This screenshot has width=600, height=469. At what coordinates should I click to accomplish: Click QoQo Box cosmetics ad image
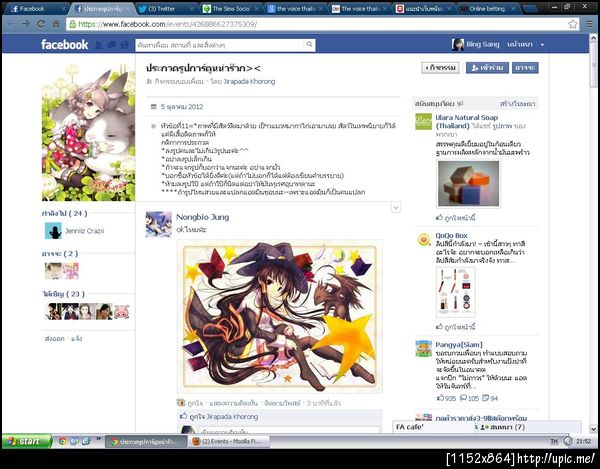tap(456, 292)
